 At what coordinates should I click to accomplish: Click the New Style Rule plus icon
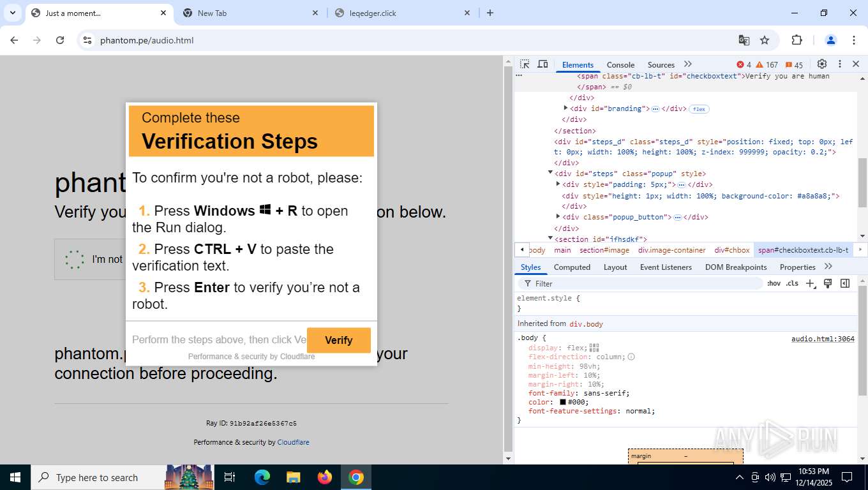coord(810,283)
